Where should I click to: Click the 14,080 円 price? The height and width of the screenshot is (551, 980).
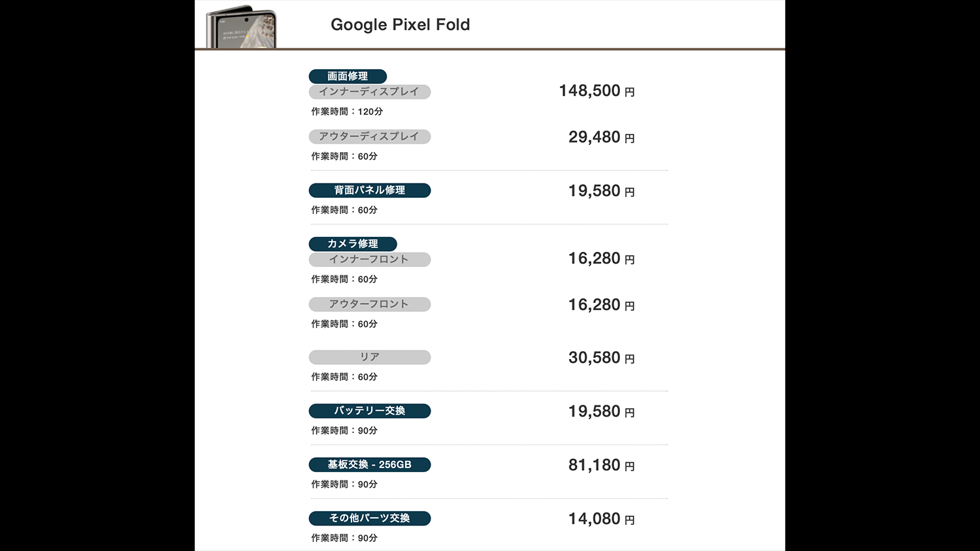[600, 519]
